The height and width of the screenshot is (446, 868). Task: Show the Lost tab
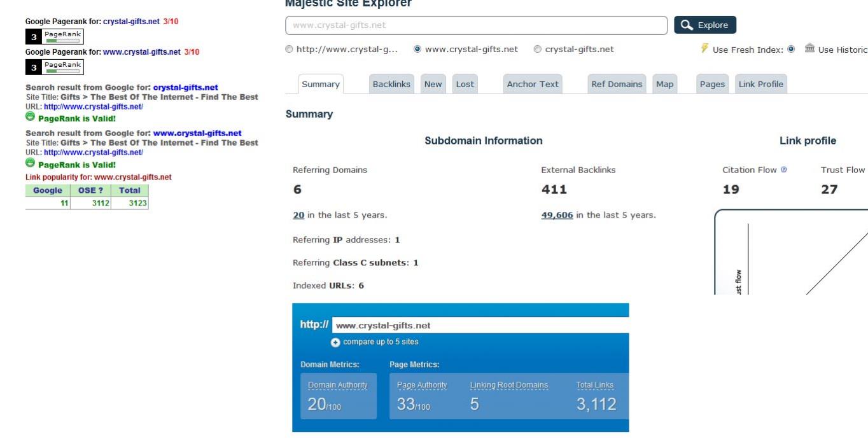[x=465, y=84]
